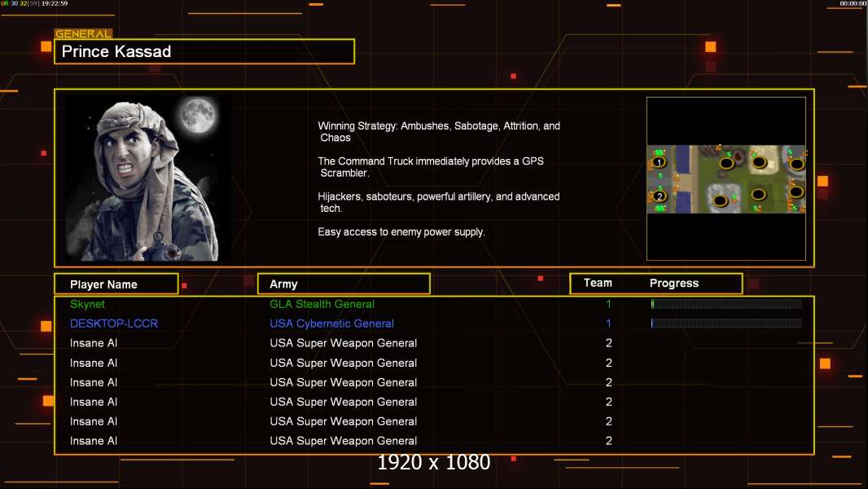Click the Team column header
The height and width of the screenshot is (489, 868).
598,283
